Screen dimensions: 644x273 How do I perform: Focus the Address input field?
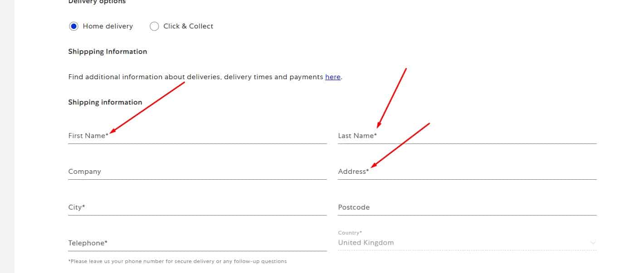coord(467,172)
